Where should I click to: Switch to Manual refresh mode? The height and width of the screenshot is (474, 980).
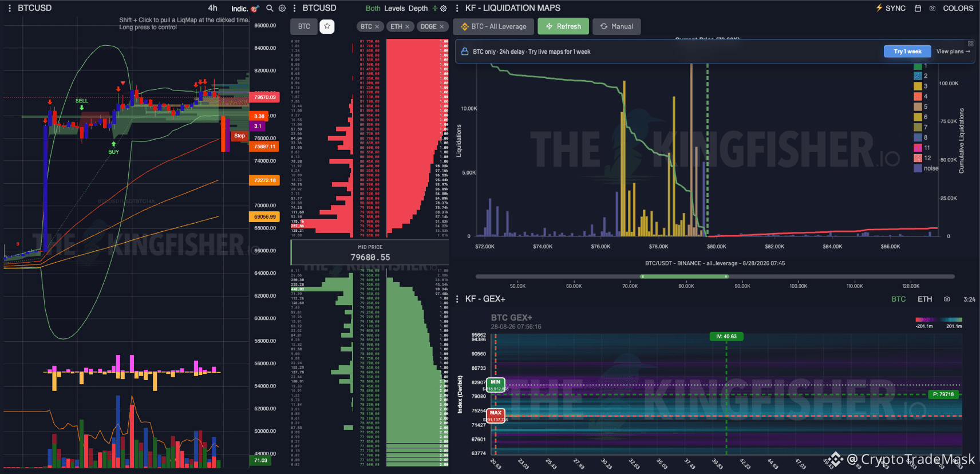(x=617, y=26)
